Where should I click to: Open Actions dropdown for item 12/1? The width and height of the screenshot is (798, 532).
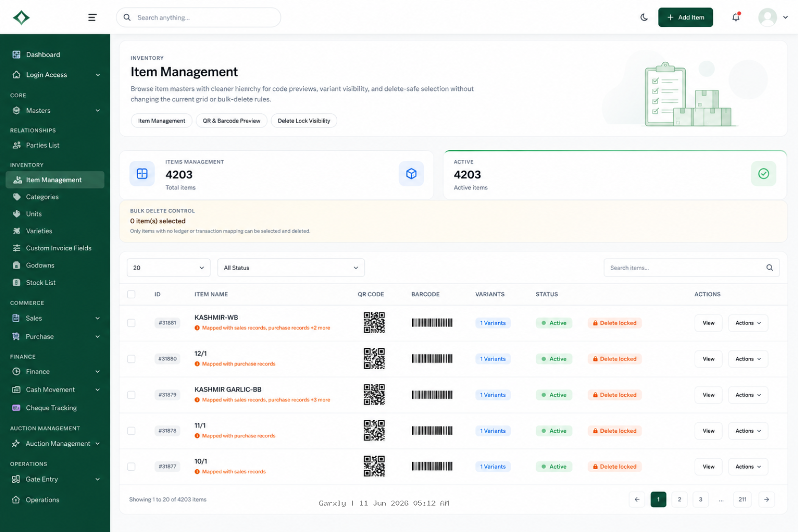[x=748, y=359]
